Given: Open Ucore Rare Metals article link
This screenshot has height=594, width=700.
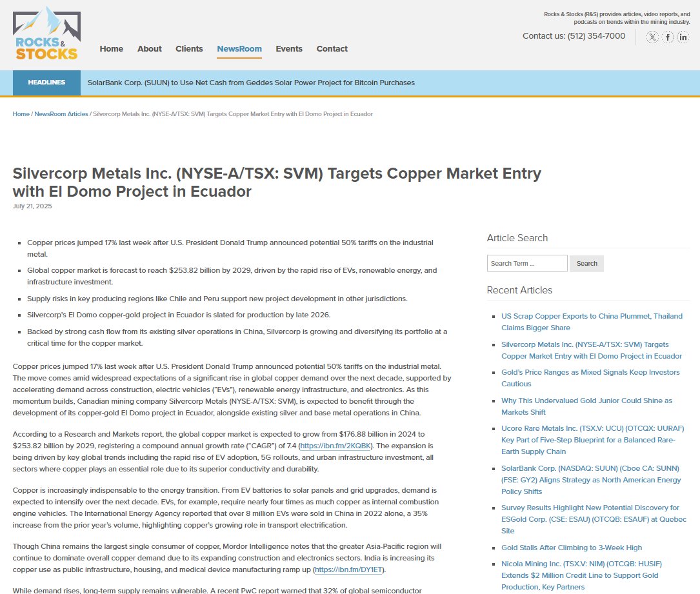Looking at the screenshot, I should pyautogui.click(x=592, y=440).
